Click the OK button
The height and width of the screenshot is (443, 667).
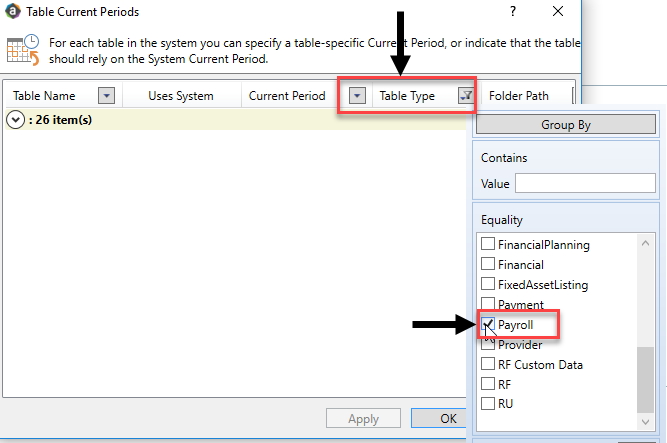[x=448, y=419]
